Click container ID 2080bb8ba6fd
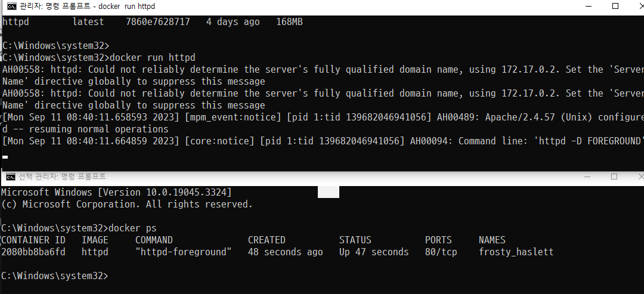Image resolution: width=644 pixels, height=294 pixels. click(x=33, y=252)
